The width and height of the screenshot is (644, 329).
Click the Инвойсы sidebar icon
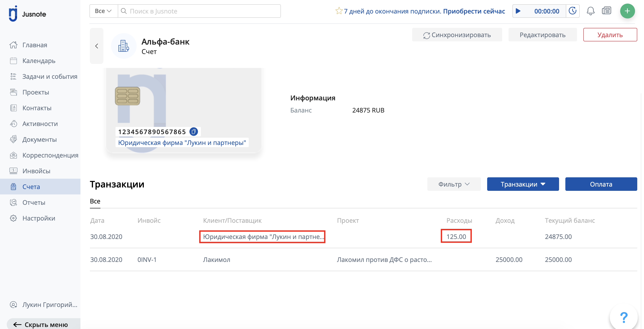tap(13, 171)
